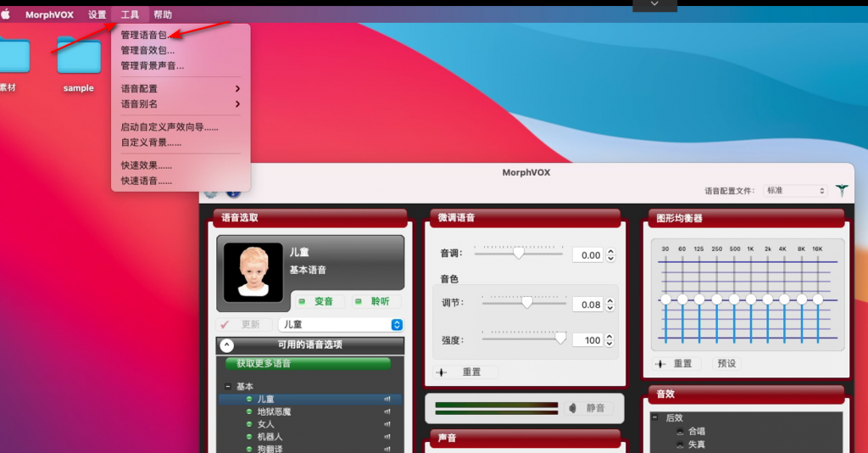This screenshot has height=453, width=868.
Task: Select the 失真 effect row
Action: pyautogui.click(x=746, y=445)
